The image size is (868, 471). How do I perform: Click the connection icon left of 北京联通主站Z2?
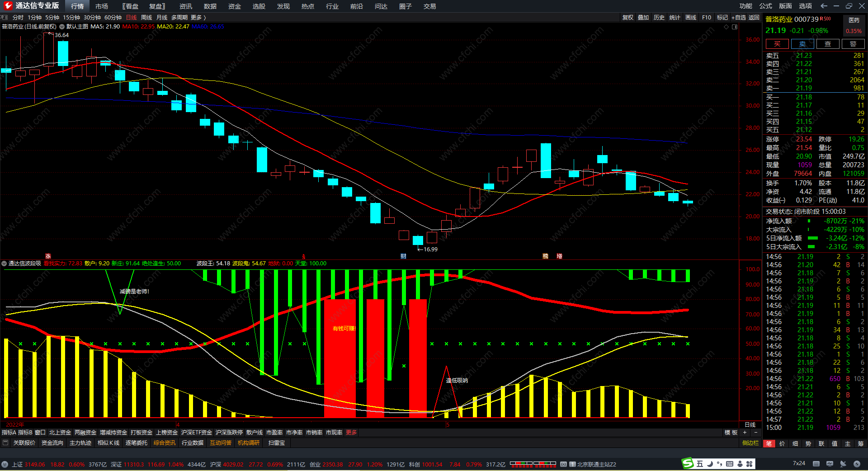564,464
